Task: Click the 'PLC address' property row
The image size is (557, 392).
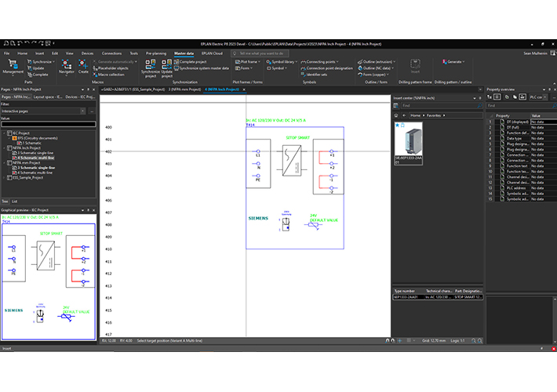Action: [522, 188]
